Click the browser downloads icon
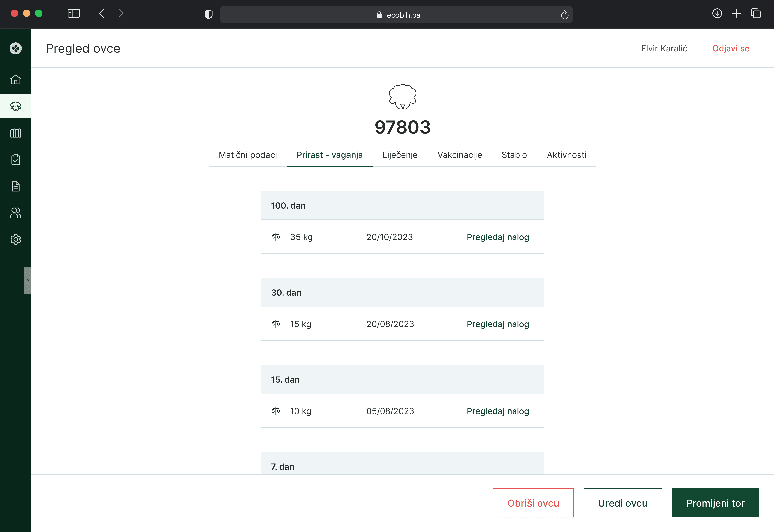774x532 pixels. [717, 13]
